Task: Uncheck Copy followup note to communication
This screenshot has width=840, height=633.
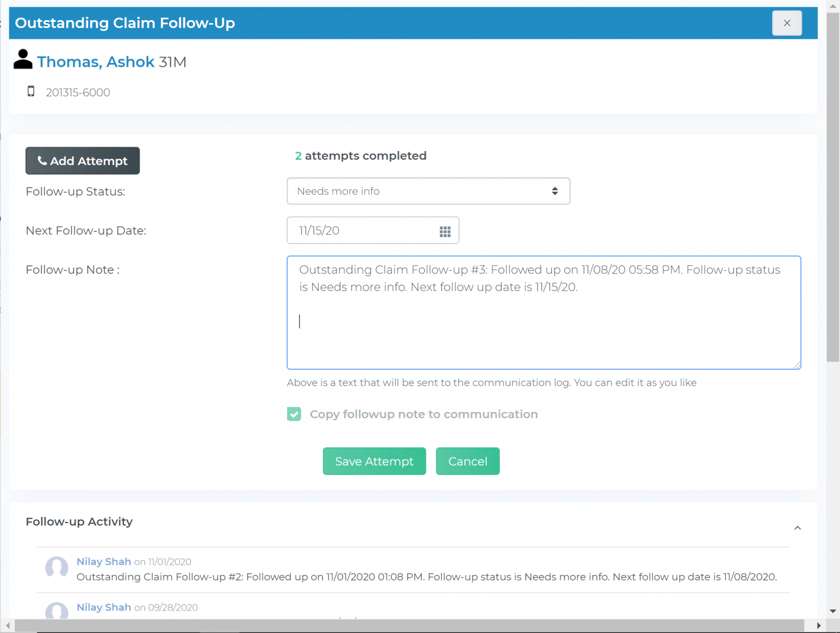Action: (x=294, y=414)
